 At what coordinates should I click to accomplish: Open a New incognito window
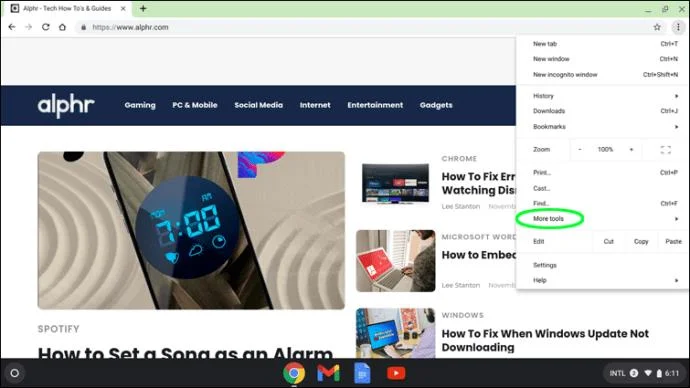pyautogui.click(x=602, y=75)
